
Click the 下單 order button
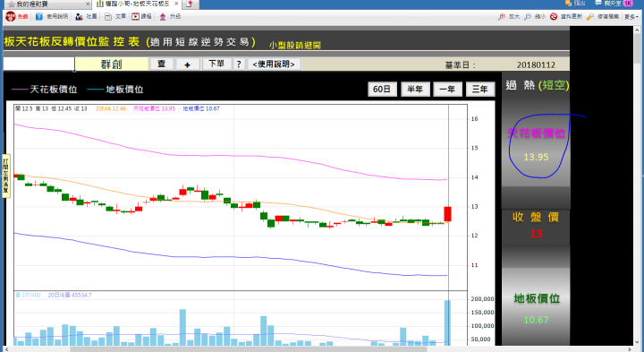(216, 64)
